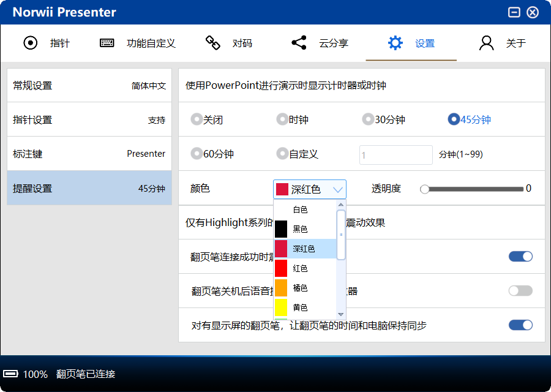
Task: Click the orange color swatch
Action: click(x=281, y=288)
